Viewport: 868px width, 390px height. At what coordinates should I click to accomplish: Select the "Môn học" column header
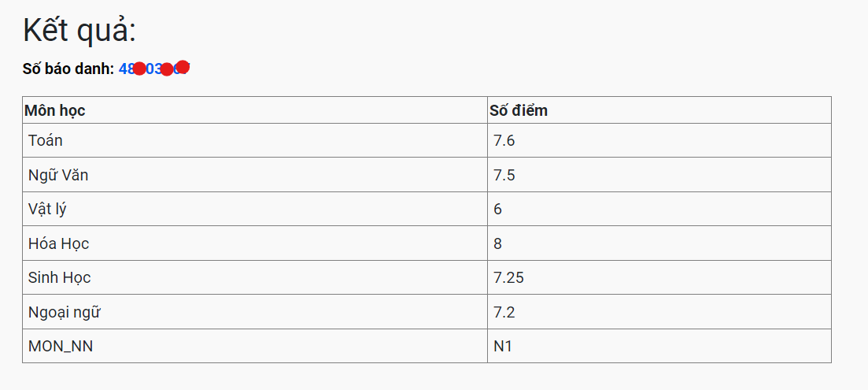click(x=55, y=110)
